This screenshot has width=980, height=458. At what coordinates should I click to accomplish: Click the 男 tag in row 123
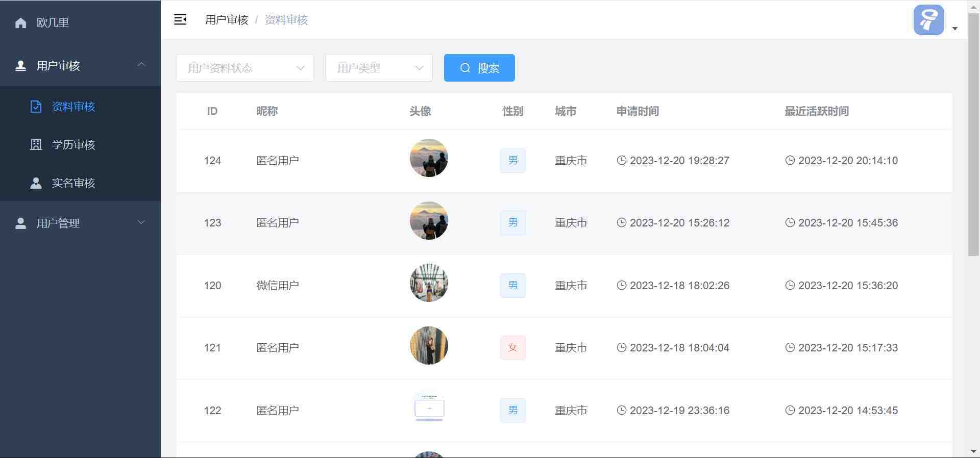pyautogui.click(x=513, y=222)
